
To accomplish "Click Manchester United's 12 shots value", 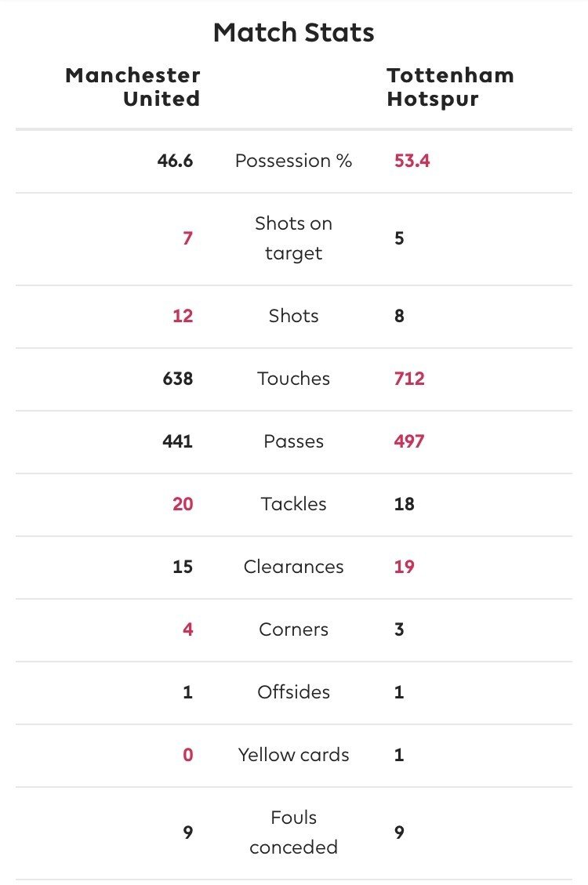I will (x=183, y=316).
